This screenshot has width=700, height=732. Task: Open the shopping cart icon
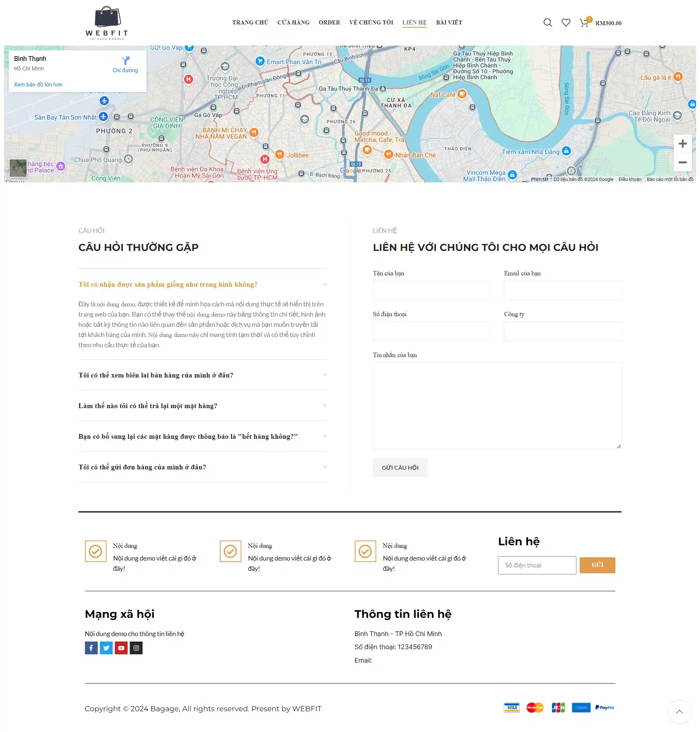coord(584,23)
